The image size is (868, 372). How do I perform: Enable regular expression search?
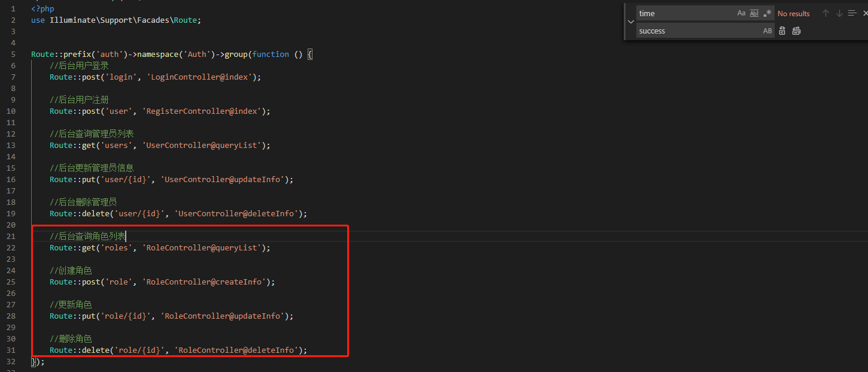click(x=767, y=13)
